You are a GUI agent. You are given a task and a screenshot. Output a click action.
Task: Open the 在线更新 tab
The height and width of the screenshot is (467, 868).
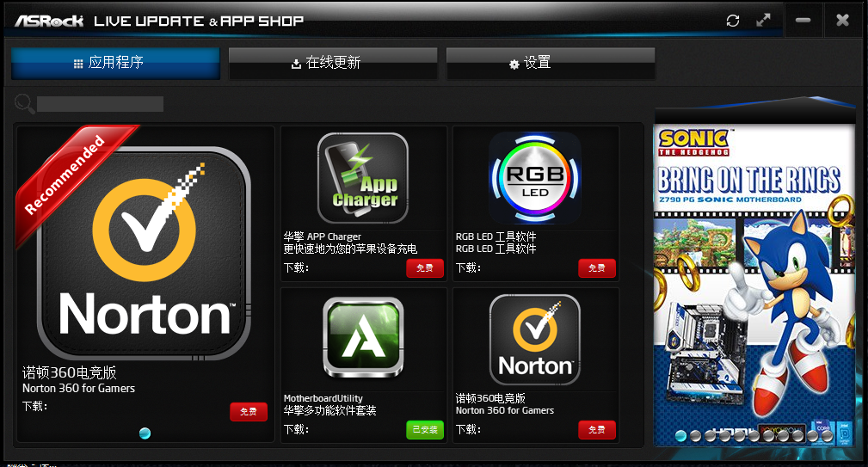pyautogui.click(x=333, y=63)
